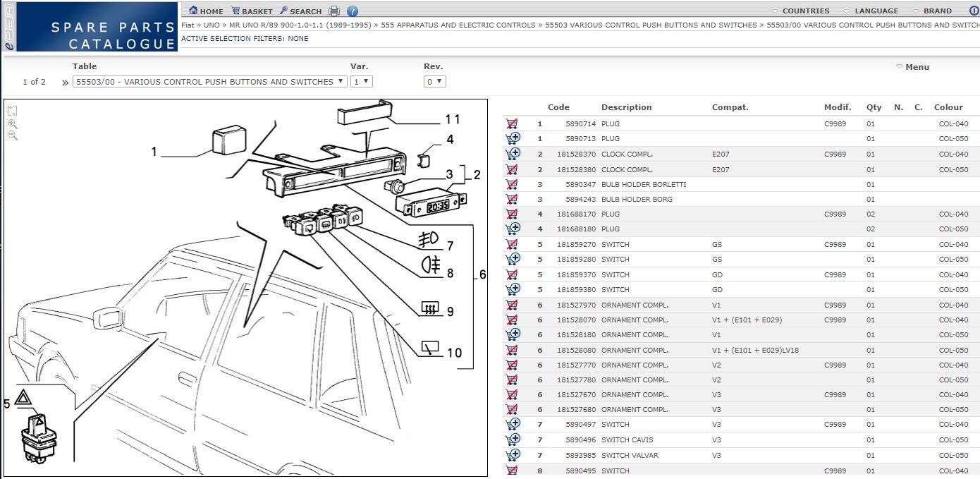Click compat value V1 + (E101 + E029)LV18

pos(755,350)
